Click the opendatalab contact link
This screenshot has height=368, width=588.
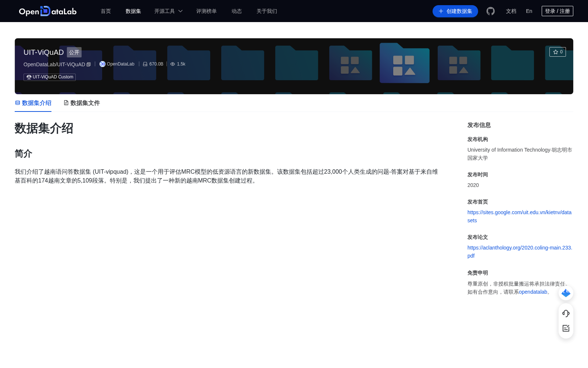pyautogui.click(x=533, y=292)
